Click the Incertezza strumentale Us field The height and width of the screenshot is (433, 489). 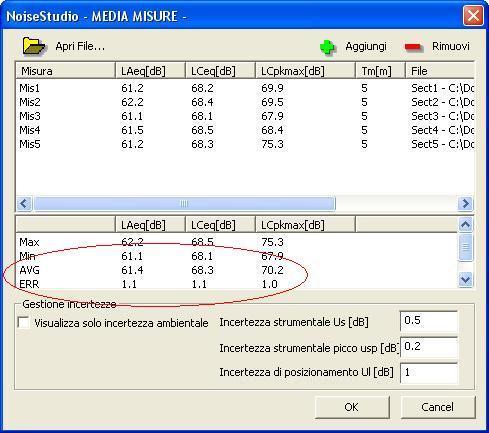(x=429, y=321)
